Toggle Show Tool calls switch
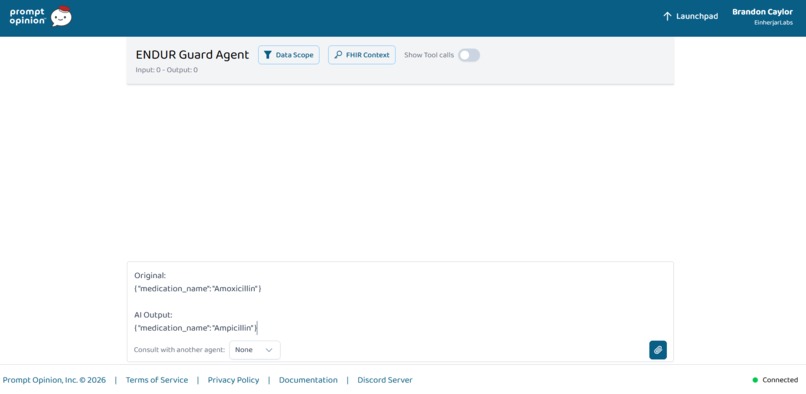Screen dimensions: 806x394 point(469,55)
